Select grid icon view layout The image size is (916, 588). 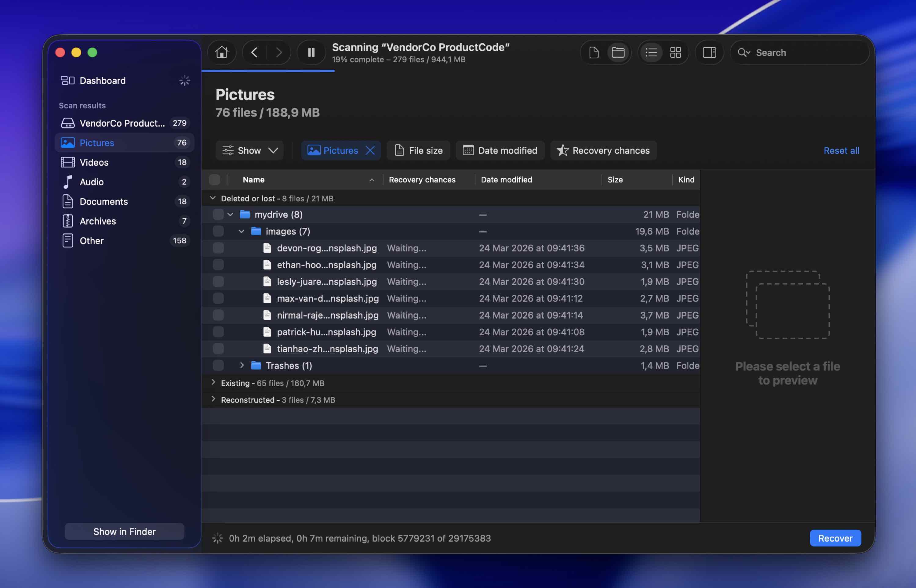click(x=675, y=52)
